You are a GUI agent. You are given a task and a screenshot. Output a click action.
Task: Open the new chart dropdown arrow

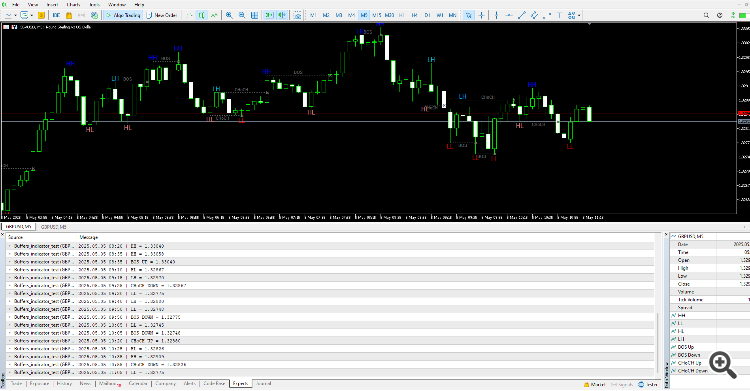[x=32, y=15]
